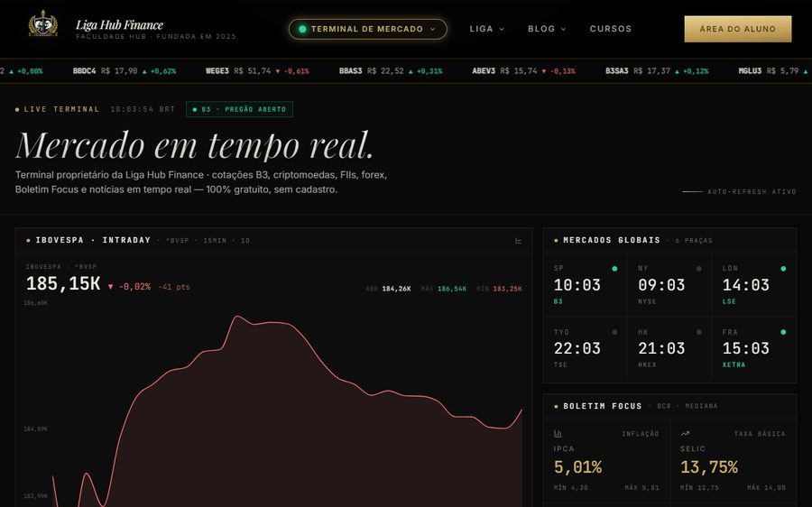This screenshot has width=812, height=507.
Task: Click the FRA 15:03 clock card
Action: pyautogui.click(x=754, y=349)
